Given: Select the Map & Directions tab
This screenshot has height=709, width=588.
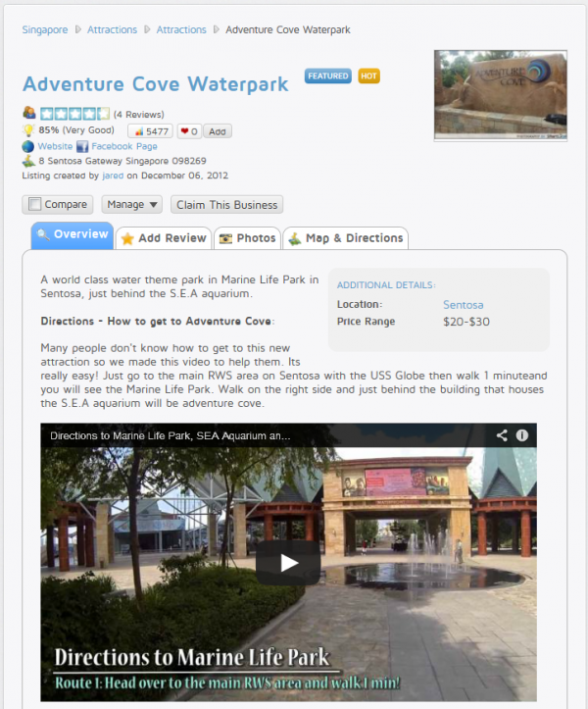Looking at the screenshot, I should 346,238.
